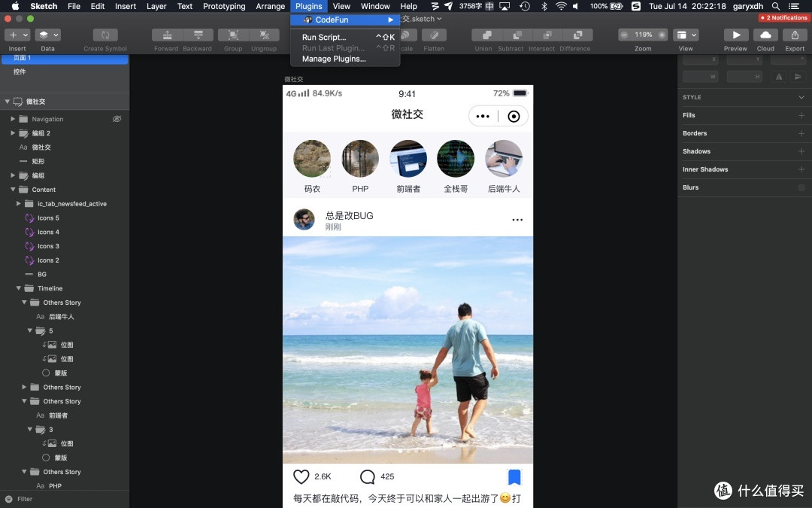Click the Forward arrange icon
This screenshot has width=812, height=508.
point(167,35)
